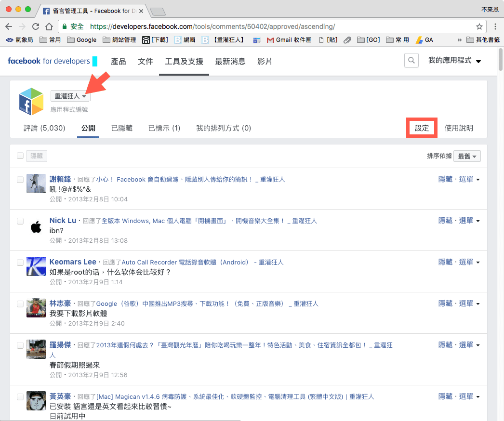Click the disabled 隱藏 bulk button
This screenshot has width=504, height=421.
click(37, 156)
